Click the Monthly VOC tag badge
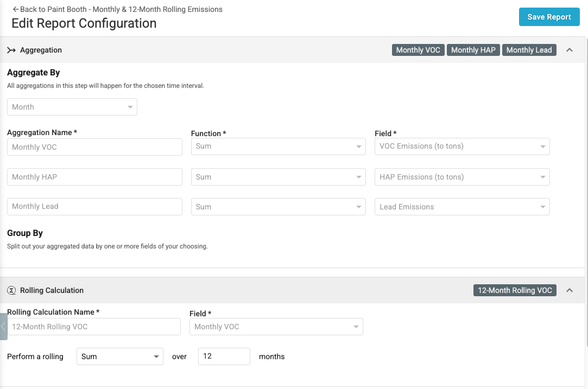Image resolution: width=588 pixels, height=389 pixels. [x=418, y=50]
